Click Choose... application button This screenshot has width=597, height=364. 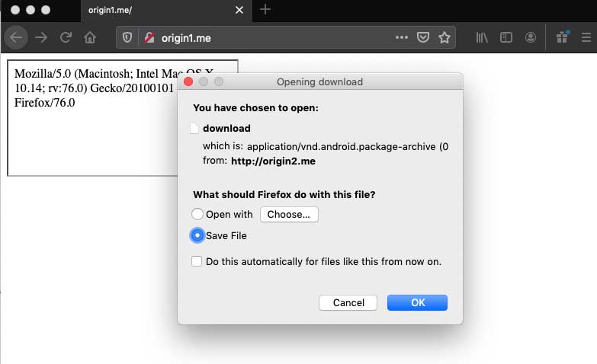(x=289, y=215)
